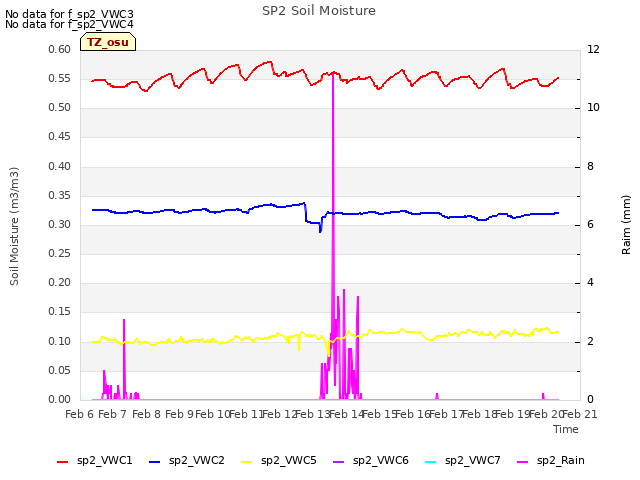The height and width of the screenshot is (480, 640).
Task: Click the 12 right axis value
Action: coord(593,49)
